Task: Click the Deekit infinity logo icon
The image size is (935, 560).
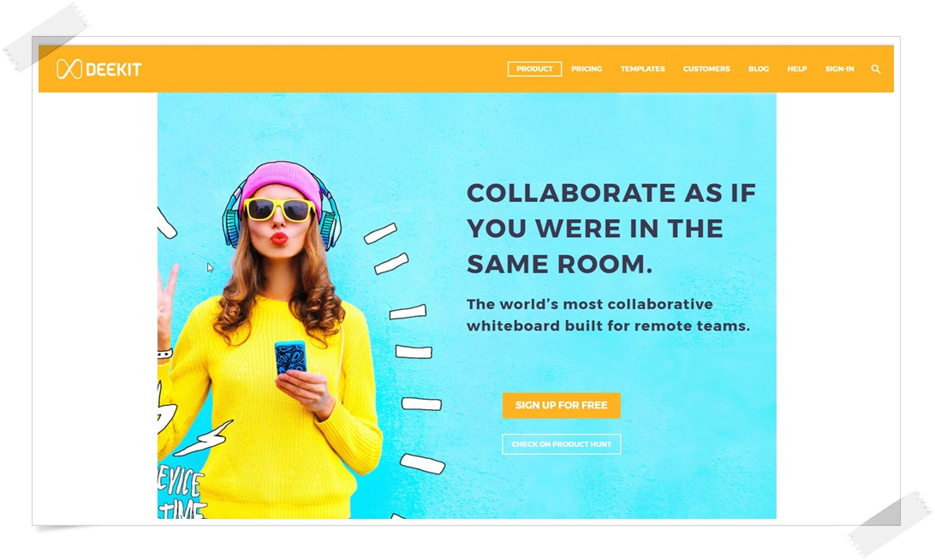Action: (x=69, y=69)
